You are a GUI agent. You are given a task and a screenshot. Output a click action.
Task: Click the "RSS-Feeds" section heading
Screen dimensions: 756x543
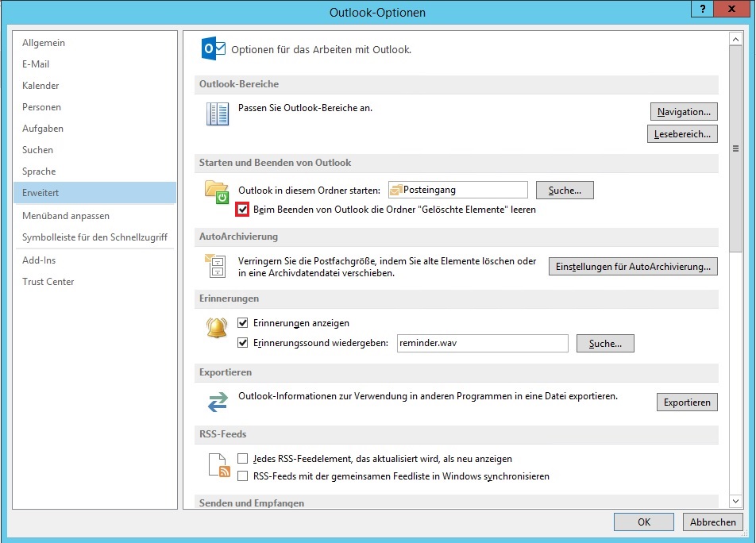(222, 434)
